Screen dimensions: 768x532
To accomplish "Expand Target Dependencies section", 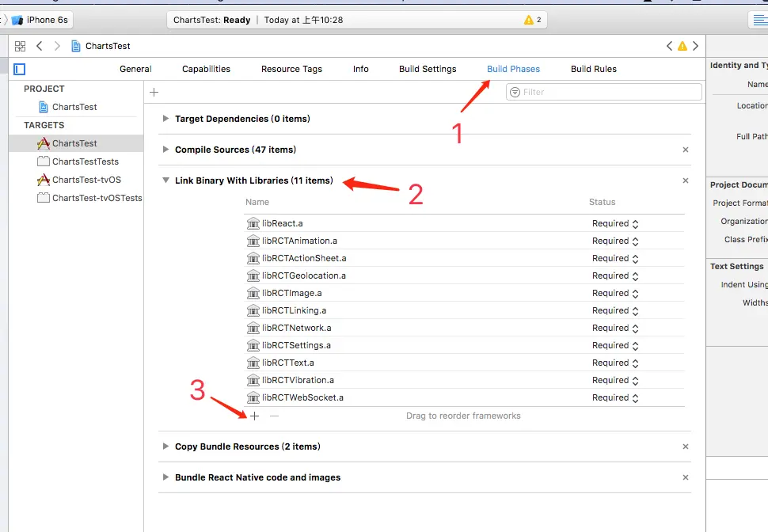I will pyautogui.click(x=165, y=119).
